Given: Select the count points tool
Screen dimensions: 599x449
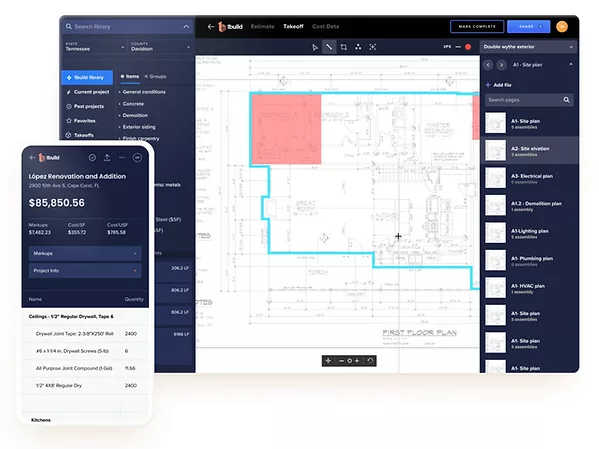Looking at the screenshot, I should coord(358,47).
